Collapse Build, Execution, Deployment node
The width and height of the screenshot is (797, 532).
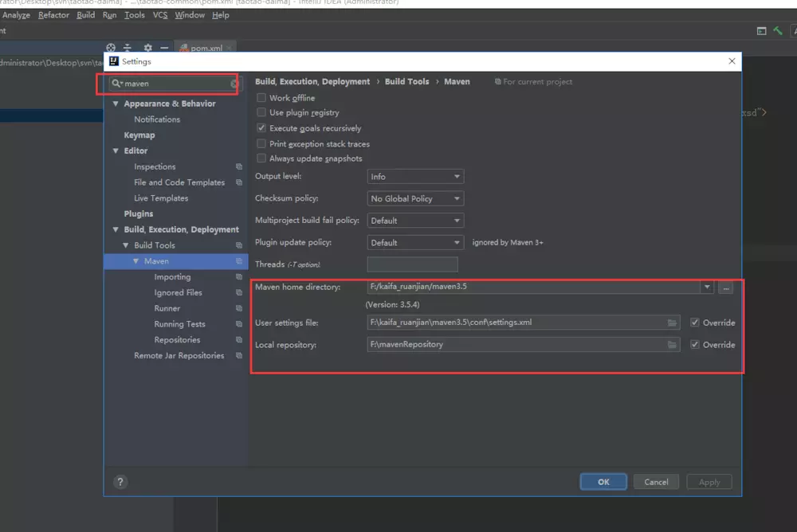click(116, 229)
